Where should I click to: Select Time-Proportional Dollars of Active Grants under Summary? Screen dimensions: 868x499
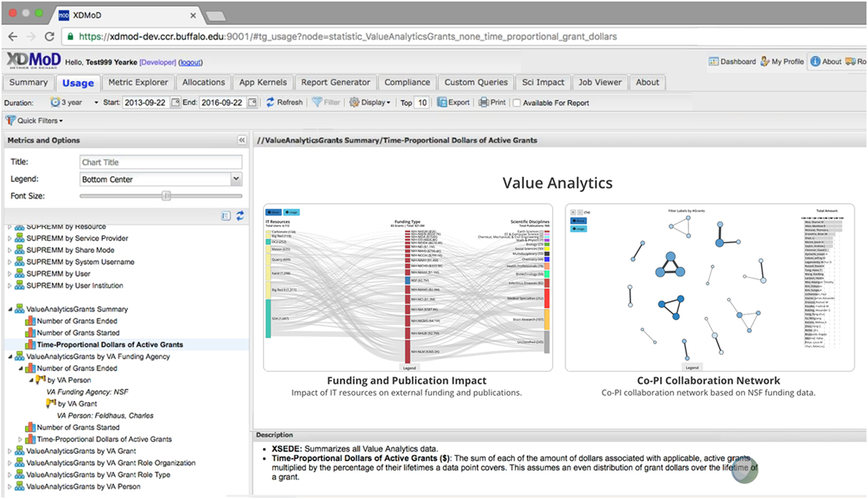[110, 345]
